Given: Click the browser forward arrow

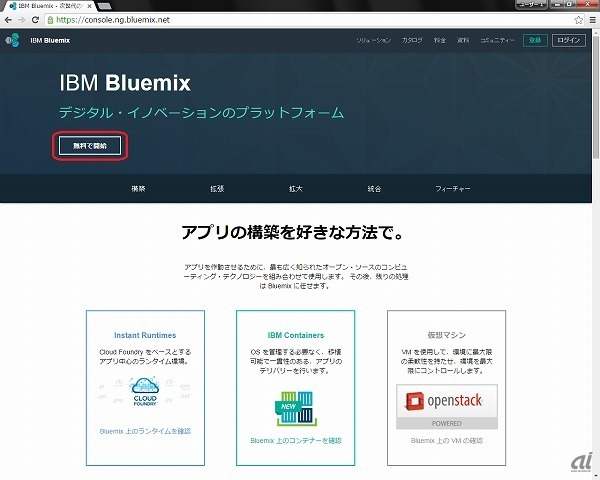Looking at the screenshot, I should [21, 20].
